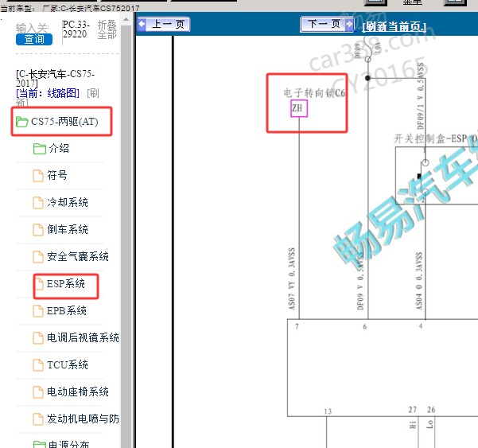Click the 刷新 link beside 线路图

pyautogui.click(x=93, y=93)
